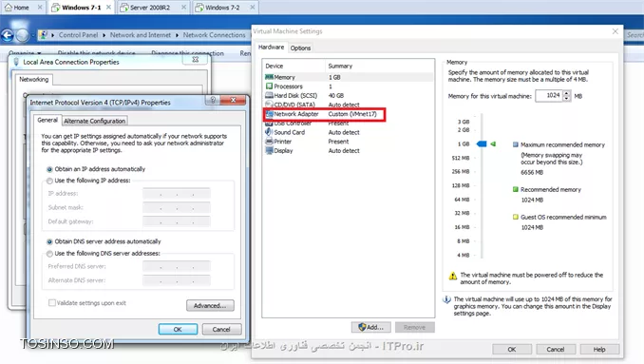Viewport: 644px width, 364px height.
Task: Click the Display device icon
Action: coord(269,150)
